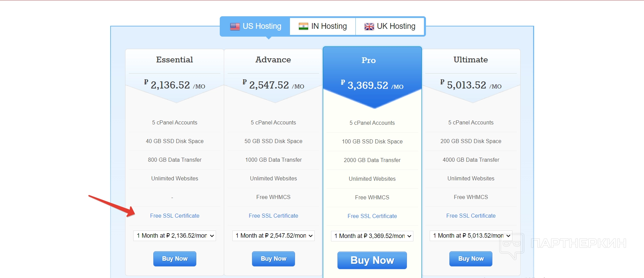Click 2000 GB Data Transfer text
This screenshot has height=278, width=644.
point(372,160)
